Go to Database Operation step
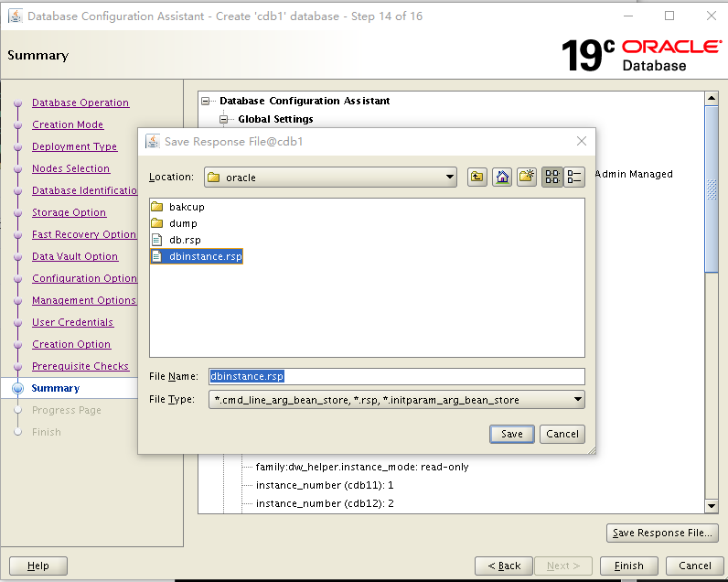The width and height of the screenshot is (728, 582). [x=80, y=102]
